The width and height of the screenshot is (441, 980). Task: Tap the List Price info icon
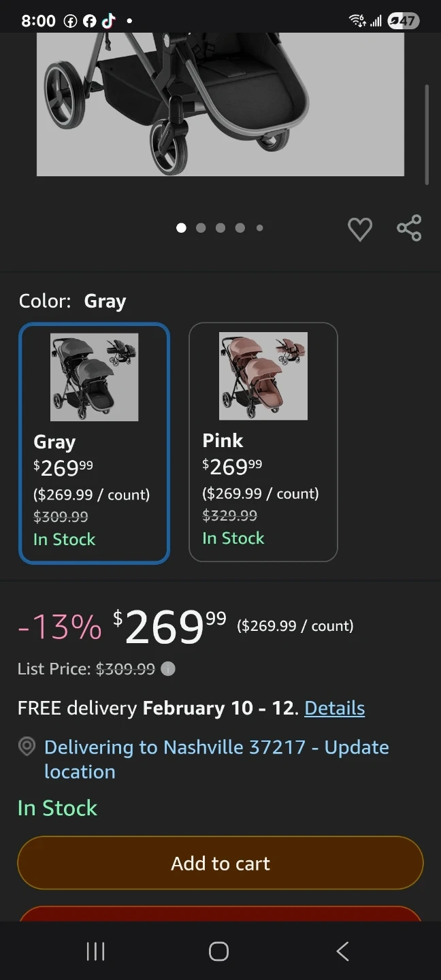168,669
